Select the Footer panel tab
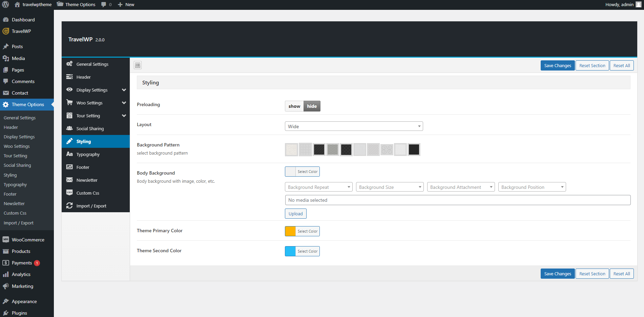This screenshot has width=644, height=317. click(96, 167)
